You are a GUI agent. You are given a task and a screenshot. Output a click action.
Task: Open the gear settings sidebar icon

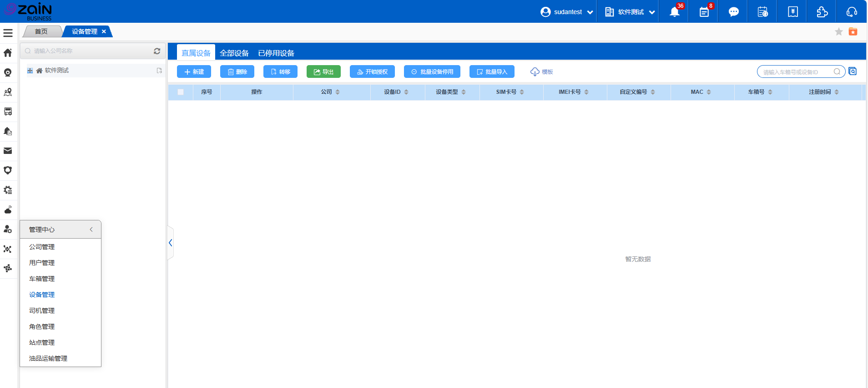(x=8, y=190)
